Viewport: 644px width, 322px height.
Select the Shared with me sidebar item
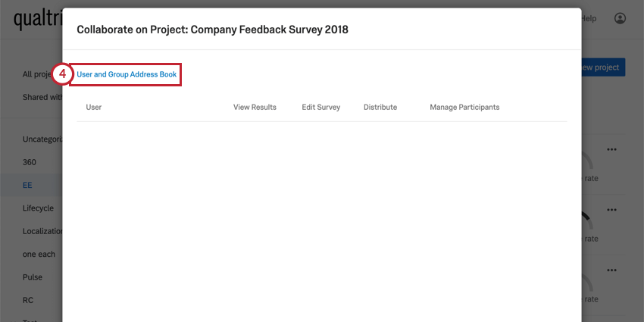pyautogui.click(x=42, y=97)
